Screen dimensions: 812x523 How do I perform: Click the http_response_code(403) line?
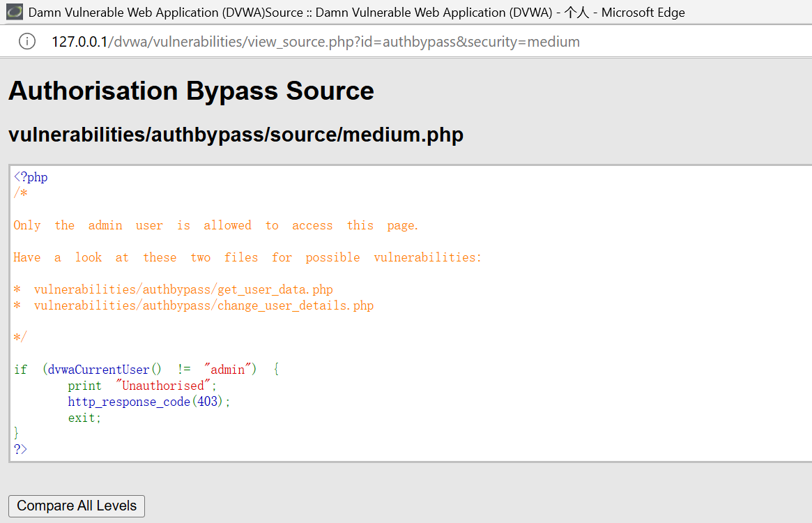click(x=148, y=402)
